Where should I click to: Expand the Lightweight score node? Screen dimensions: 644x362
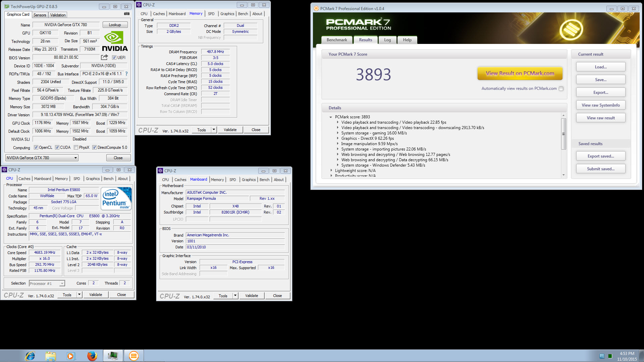pos(331,171)
